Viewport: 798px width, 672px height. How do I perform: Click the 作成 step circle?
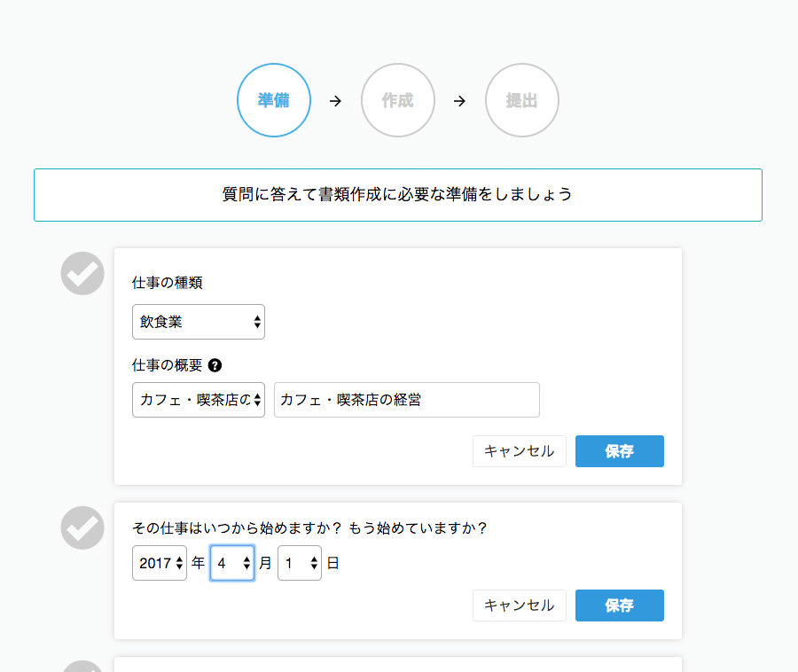tap(398, 100)
